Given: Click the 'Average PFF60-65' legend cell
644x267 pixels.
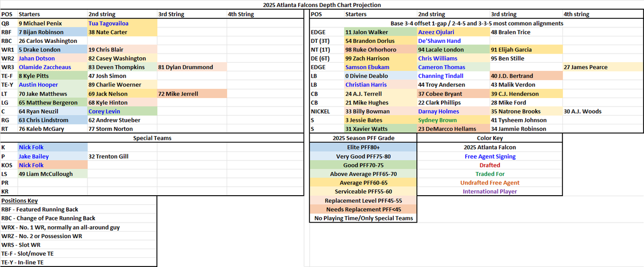Looking at the screenshot, I should [363, 182].
